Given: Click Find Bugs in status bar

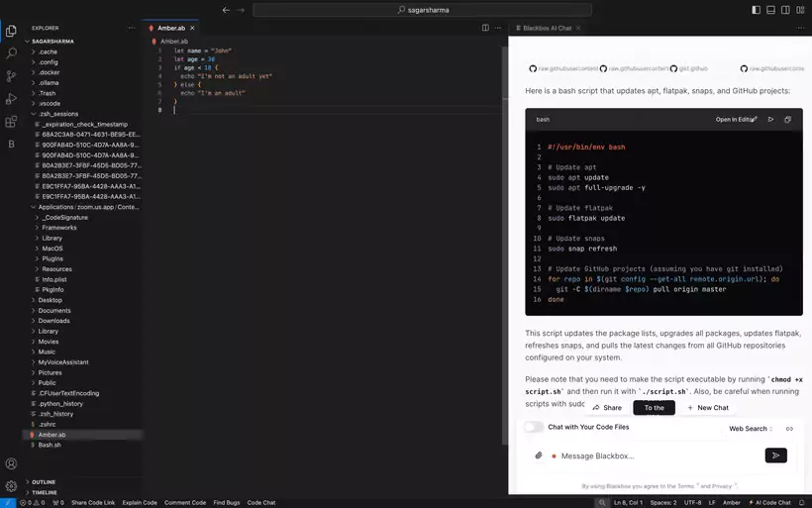Looking at the screenshot, I should point(227,503).
